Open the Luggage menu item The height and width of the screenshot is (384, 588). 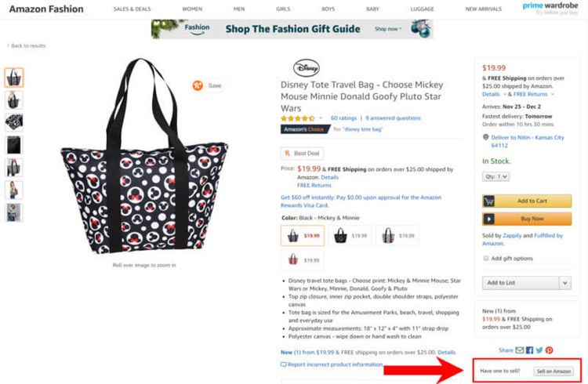coord(422,9)
